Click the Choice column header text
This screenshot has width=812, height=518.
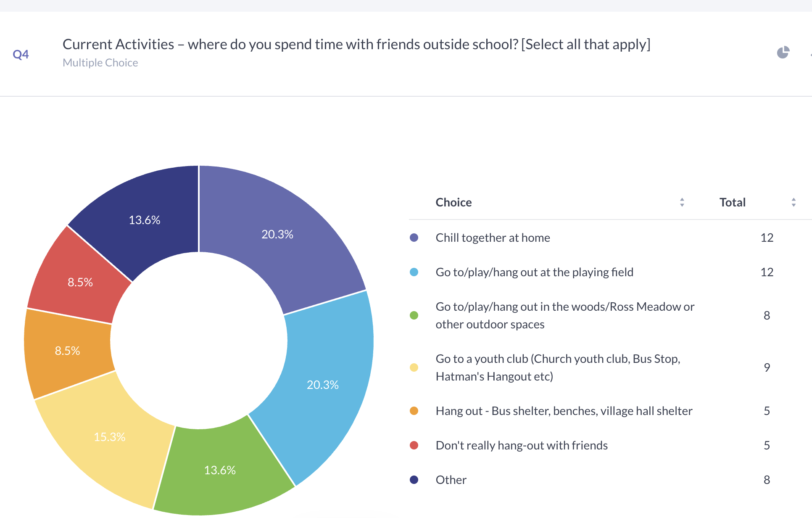pos(453,202)
